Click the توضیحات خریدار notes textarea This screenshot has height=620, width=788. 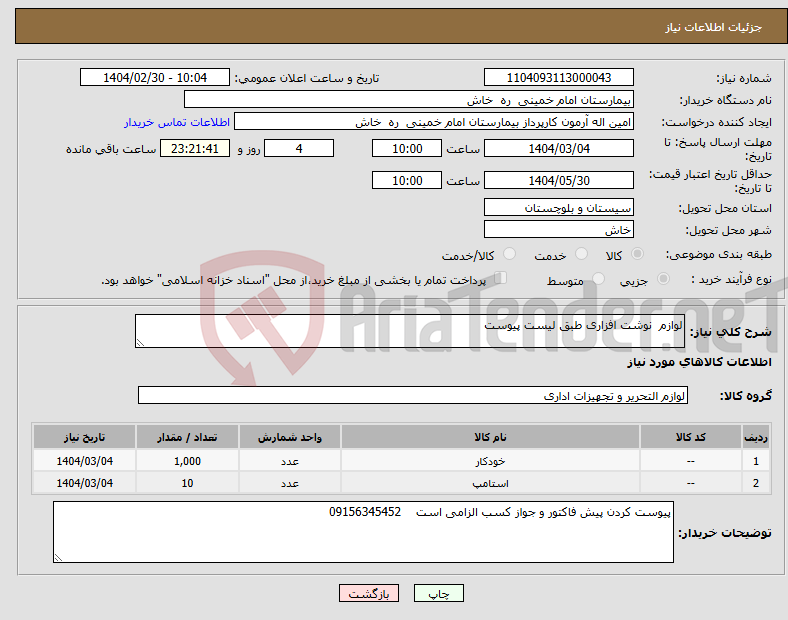pos(363,532)
